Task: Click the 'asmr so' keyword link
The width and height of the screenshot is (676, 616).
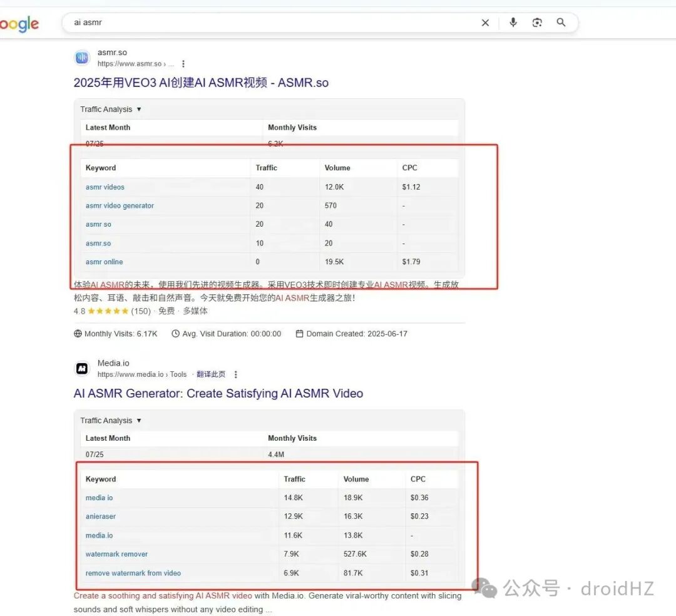Action: [x=98, y=224]
